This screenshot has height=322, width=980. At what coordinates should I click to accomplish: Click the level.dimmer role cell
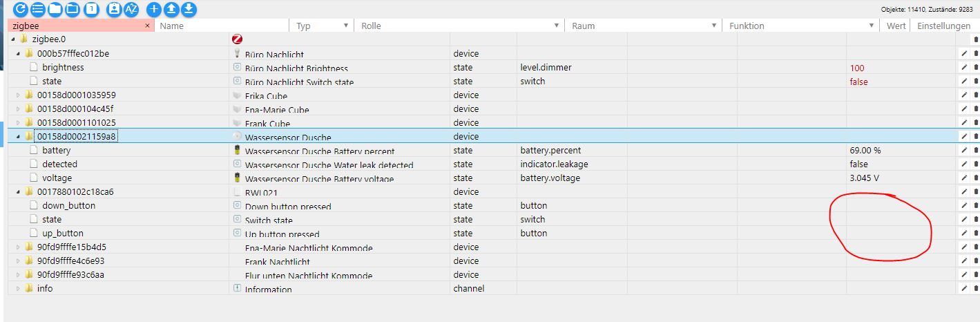tap(546, 67)
